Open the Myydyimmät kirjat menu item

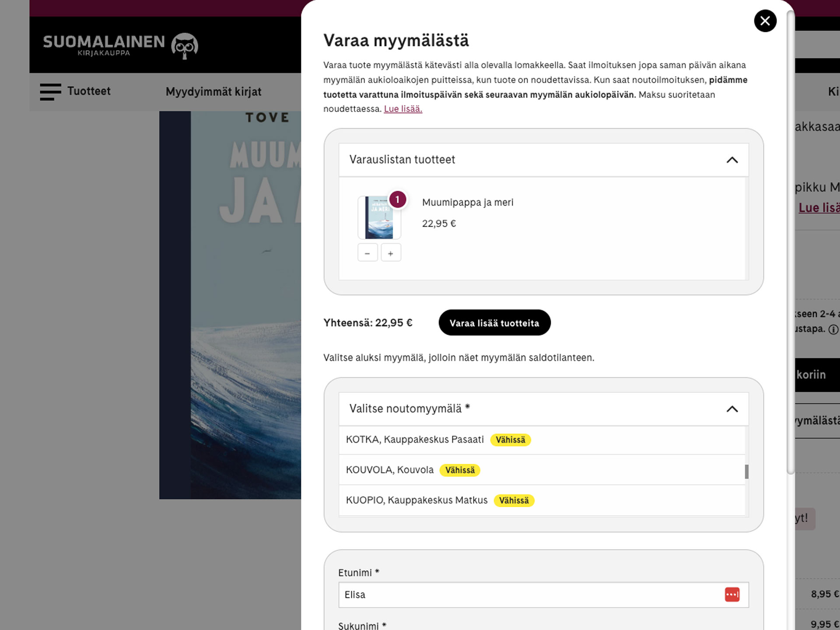coord(213,92)
